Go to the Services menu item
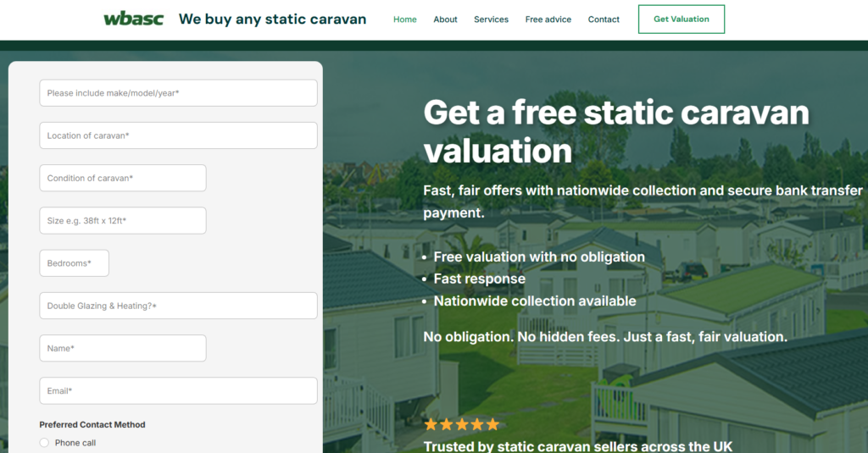Image resolution: width=868 pixels, height=453 pixels. pyautogui.click(x=491, y=19)
